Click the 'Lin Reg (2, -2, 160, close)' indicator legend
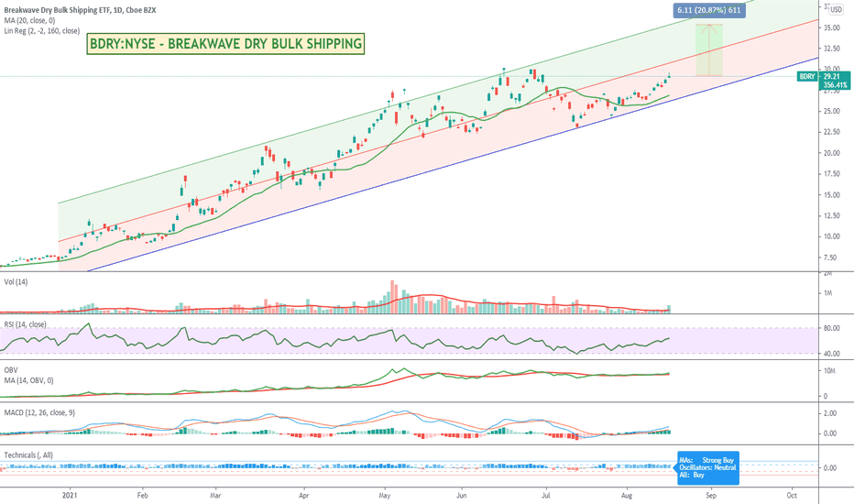 42,30
